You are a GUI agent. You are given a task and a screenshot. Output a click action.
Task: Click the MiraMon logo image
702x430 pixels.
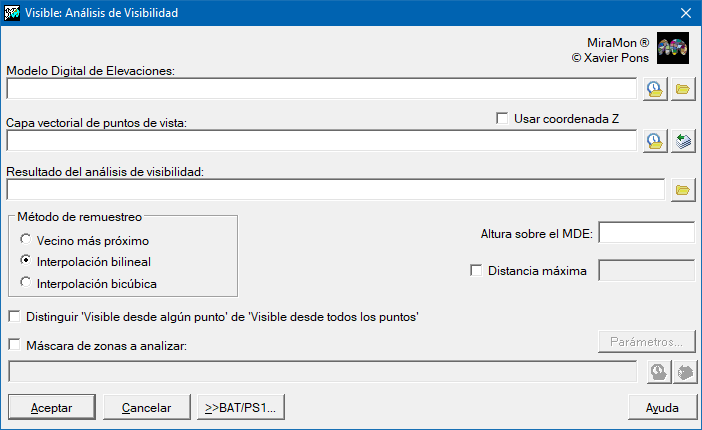coord(674,48)
